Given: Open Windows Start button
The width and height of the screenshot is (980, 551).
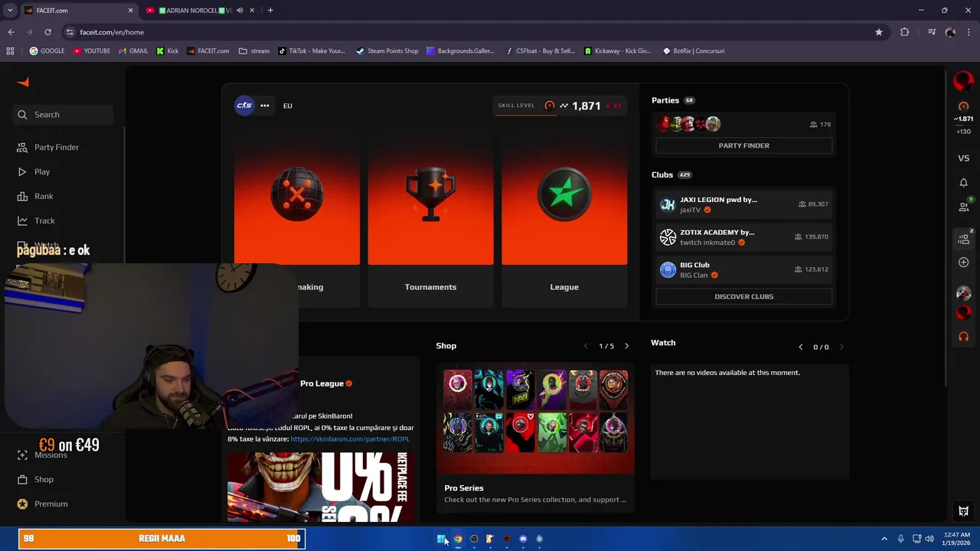Looking at the screenshot, I should click(442, 539).
